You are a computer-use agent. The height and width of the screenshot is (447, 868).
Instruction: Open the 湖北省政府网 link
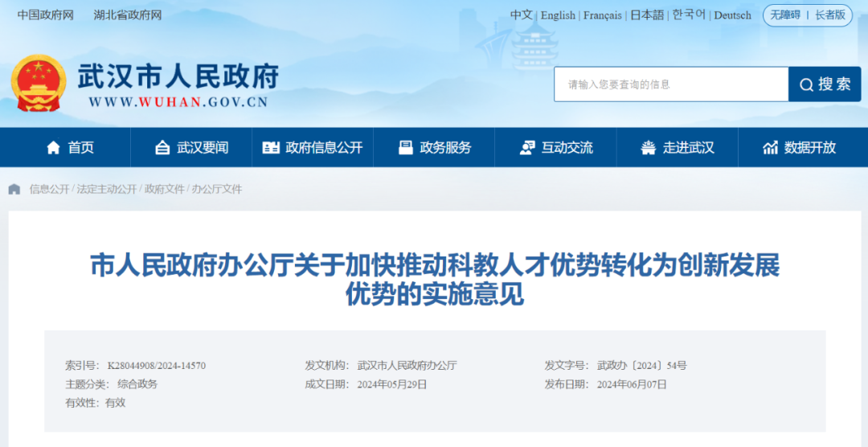point(128,15)
